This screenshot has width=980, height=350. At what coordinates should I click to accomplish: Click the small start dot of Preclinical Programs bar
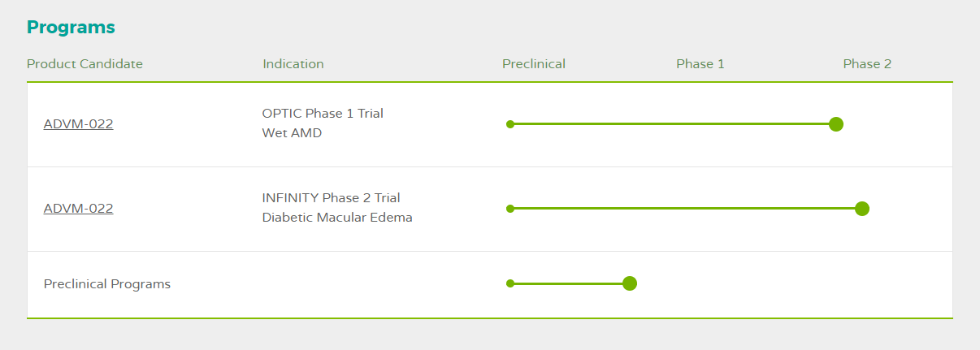(x=510, y=283)
